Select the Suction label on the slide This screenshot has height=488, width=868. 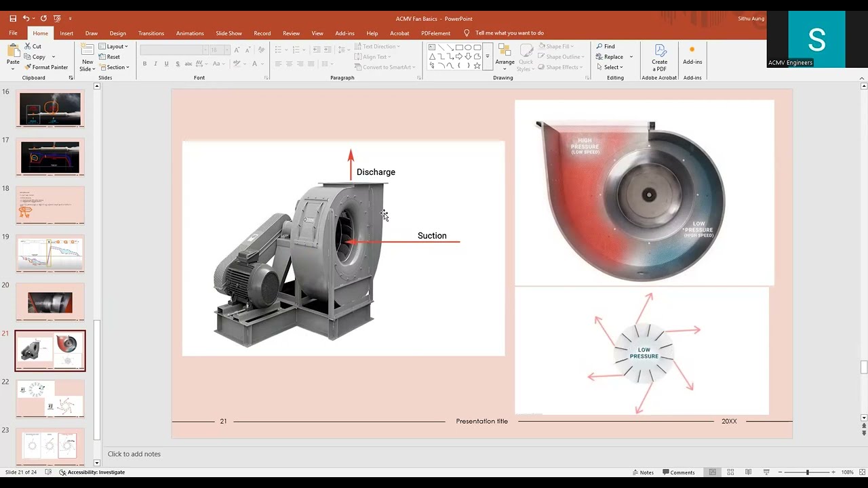[x=432, y=236]
